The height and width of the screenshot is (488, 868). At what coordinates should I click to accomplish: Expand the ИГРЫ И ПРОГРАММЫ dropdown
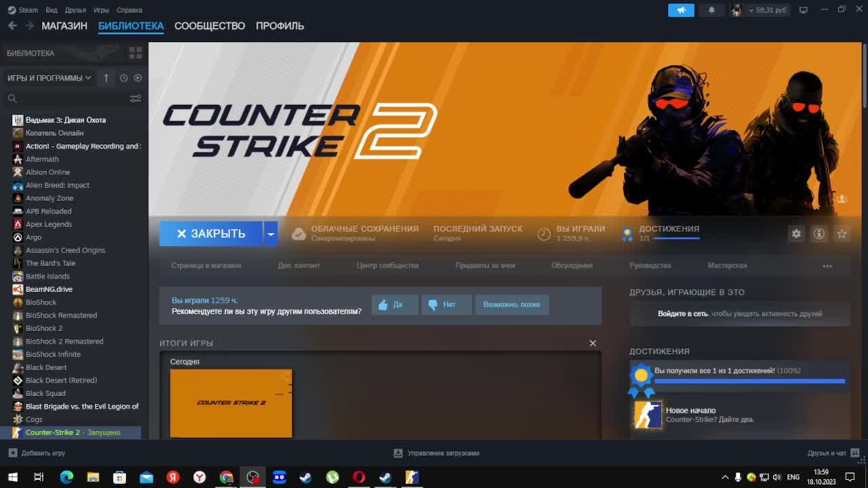49,78
